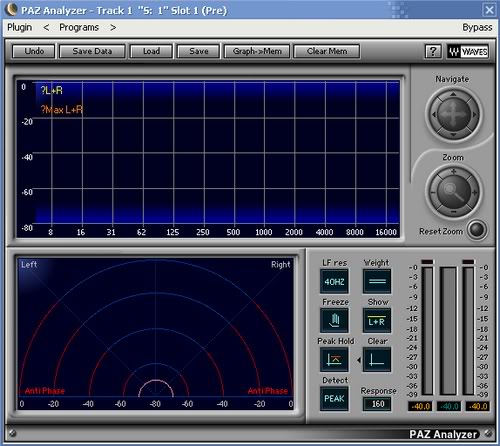
Task: Toggle the Peak Hold button
Action: tap(334, 360)
